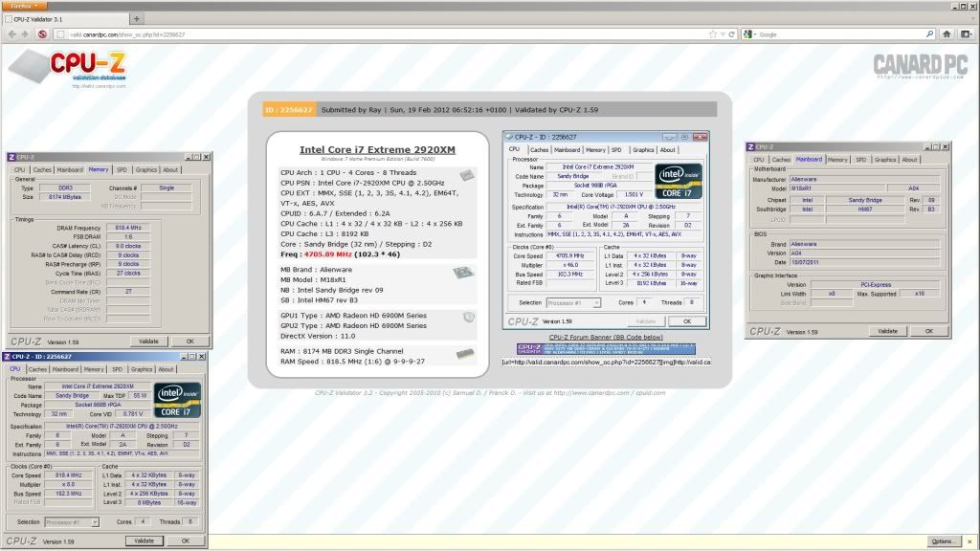The image size is (980, 551).
Task: Open the About tab in the Mainboard window
Action: tap(909, 160)
